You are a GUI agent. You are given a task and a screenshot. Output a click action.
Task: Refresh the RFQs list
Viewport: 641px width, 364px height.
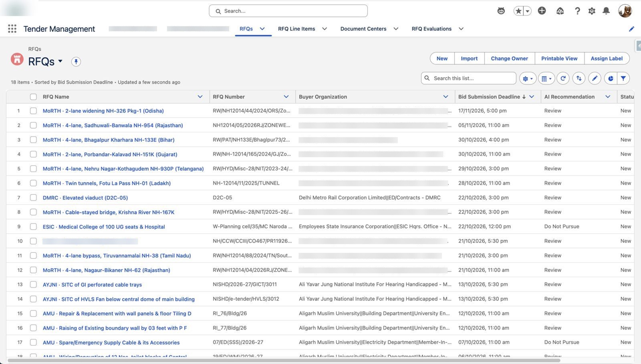coord(563,78)
